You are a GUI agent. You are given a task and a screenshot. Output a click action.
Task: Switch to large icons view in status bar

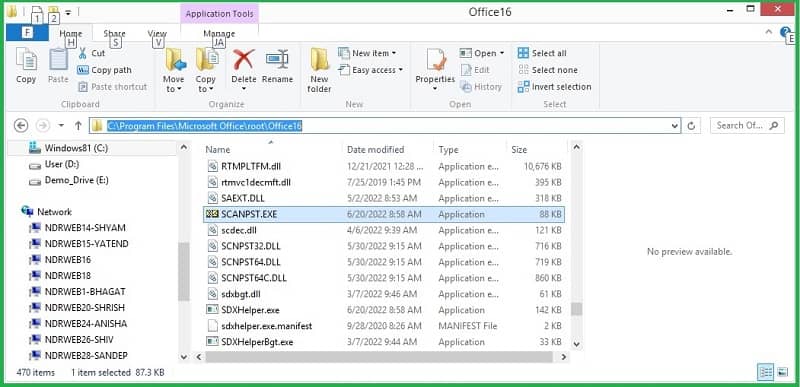(783, 373)
